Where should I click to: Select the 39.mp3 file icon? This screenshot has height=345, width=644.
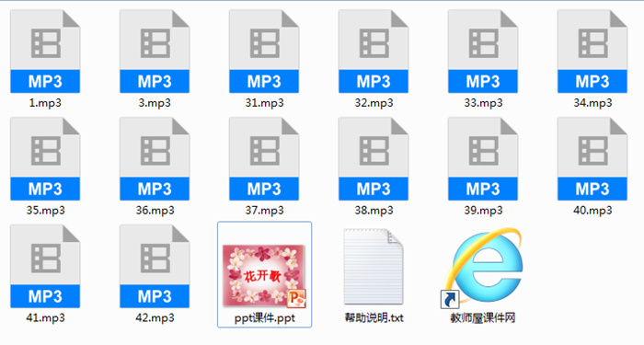coord(483,159)
